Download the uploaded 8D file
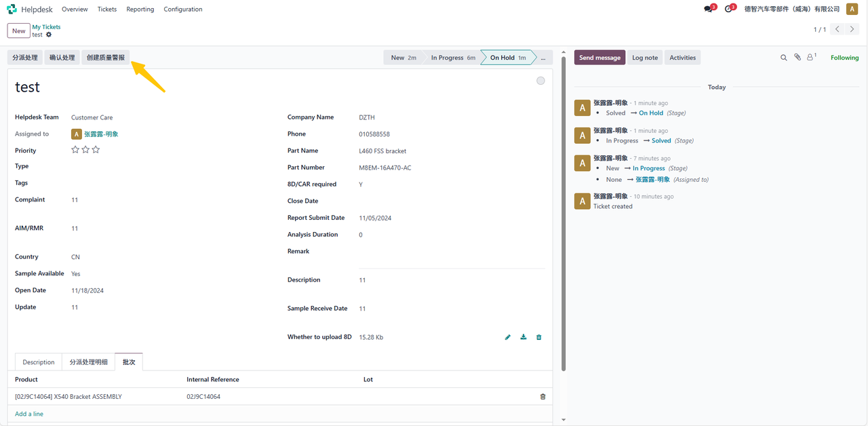This screenshot has width=868, height=426. 524,337
